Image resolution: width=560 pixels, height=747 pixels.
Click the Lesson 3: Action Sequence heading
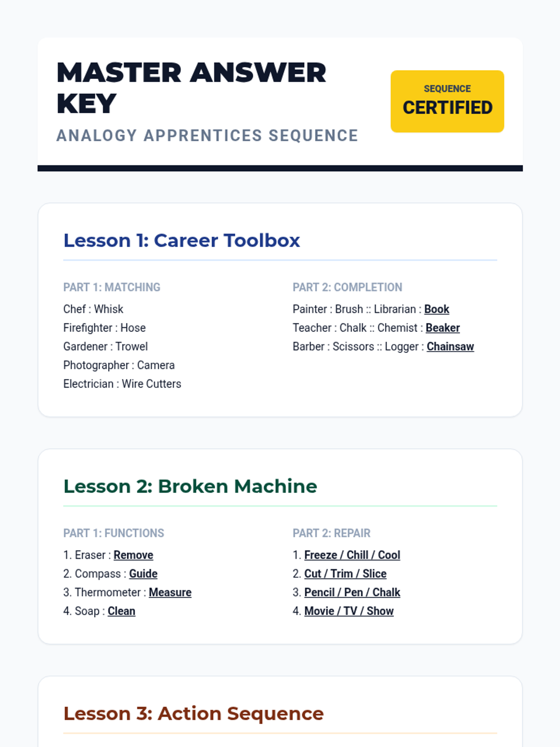pyautogui.click(x=193, y=713)
